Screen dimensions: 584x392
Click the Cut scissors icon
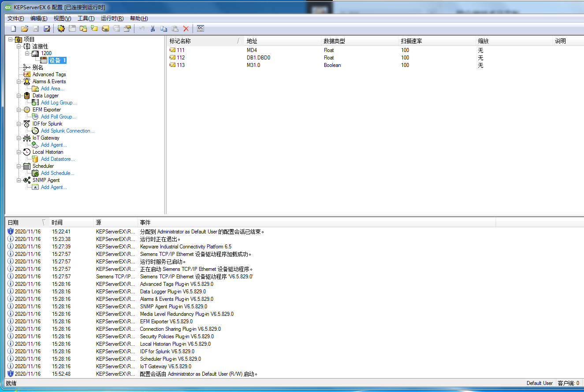coord(153,29)
